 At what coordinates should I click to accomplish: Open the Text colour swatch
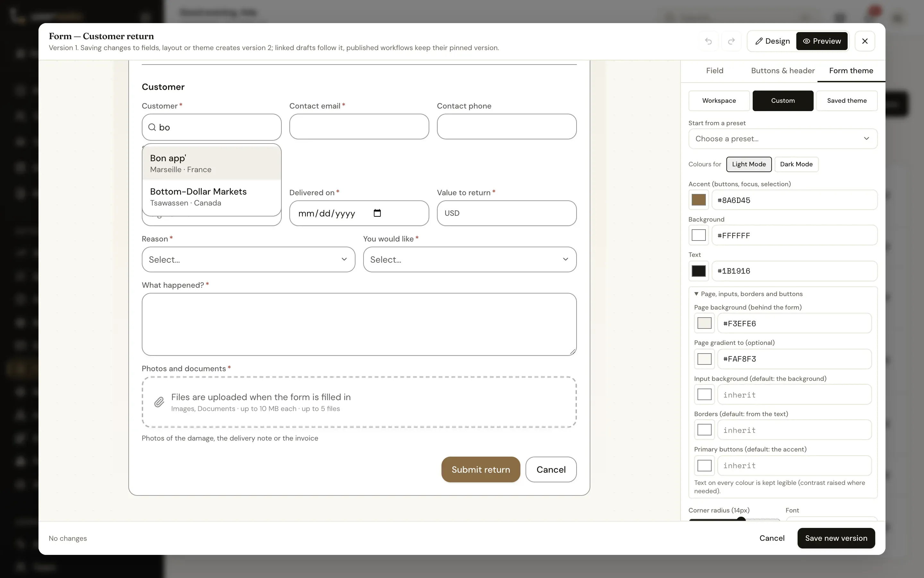click(699, 271)
